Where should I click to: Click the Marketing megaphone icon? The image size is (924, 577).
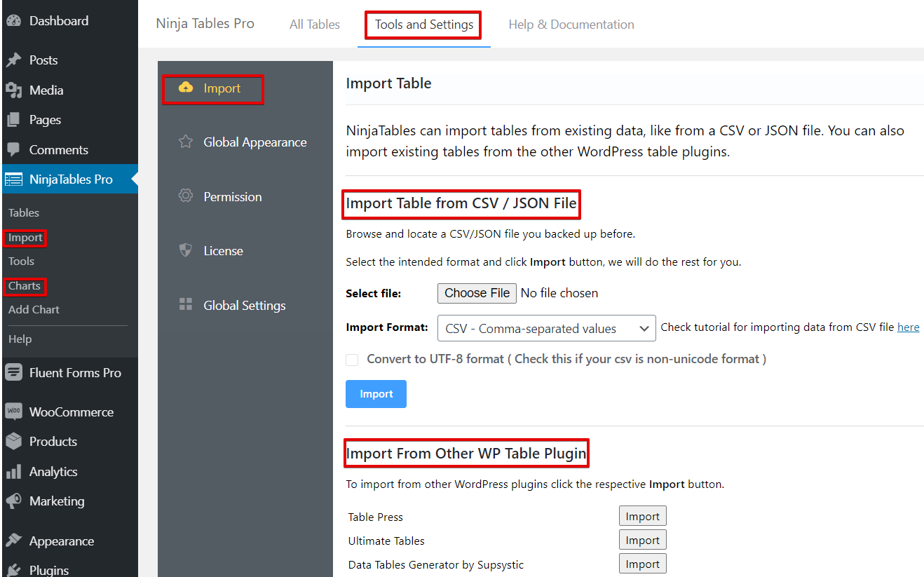pos(13,501)
